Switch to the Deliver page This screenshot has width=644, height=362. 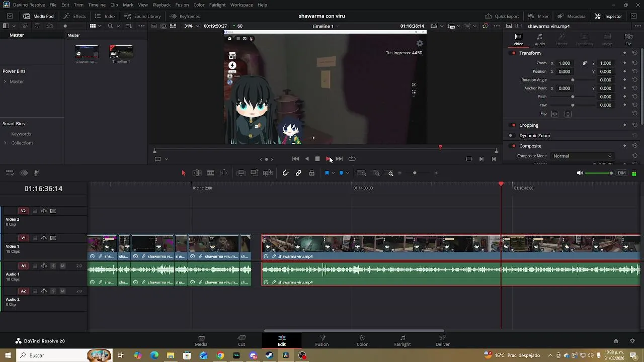(x=443, y=341)
